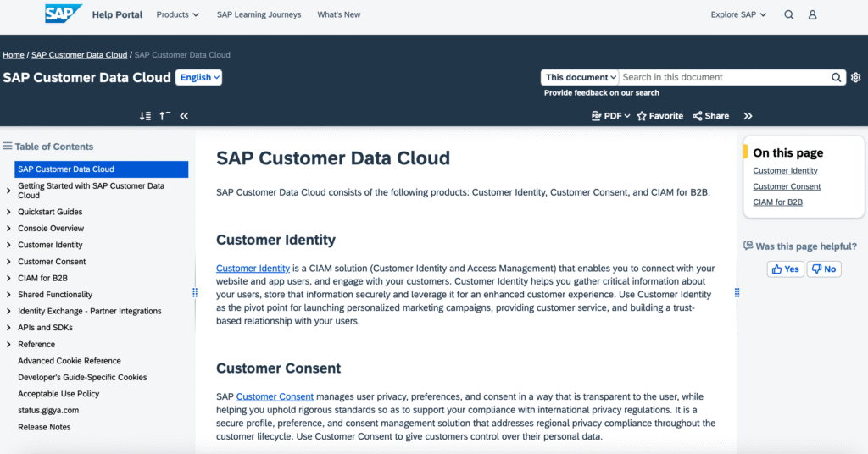
Task: Expand Getting Started with SAP Customer Data Cloud
Action: coord(8,191)
